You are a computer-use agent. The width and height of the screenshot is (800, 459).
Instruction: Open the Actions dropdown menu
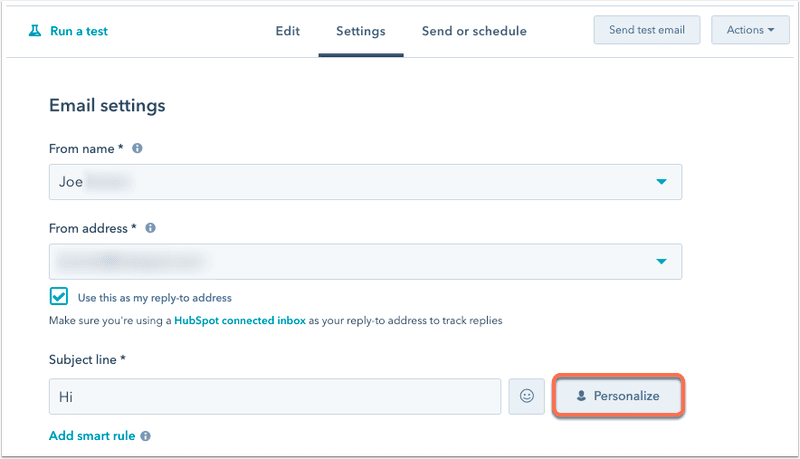[750, 30]
